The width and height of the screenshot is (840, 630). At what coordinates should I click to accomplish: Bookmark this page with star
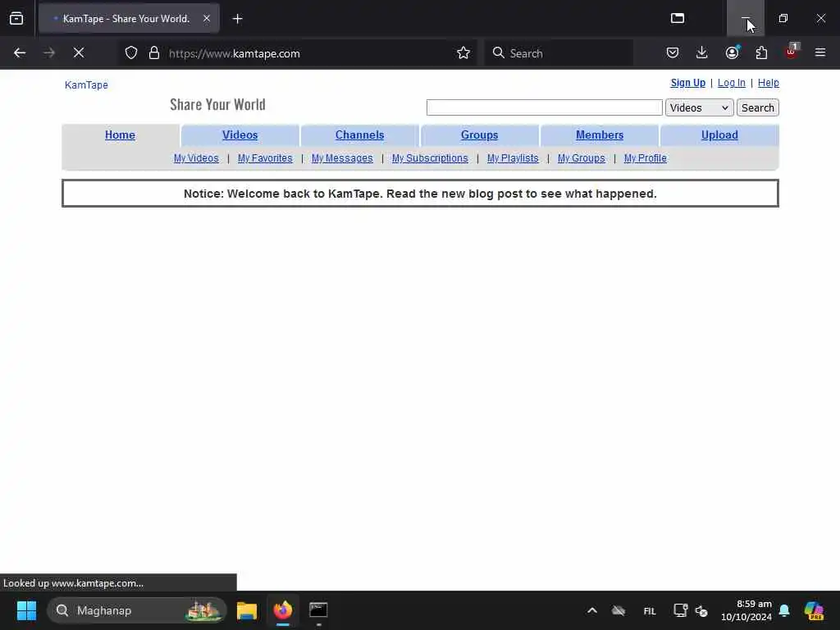463,52
